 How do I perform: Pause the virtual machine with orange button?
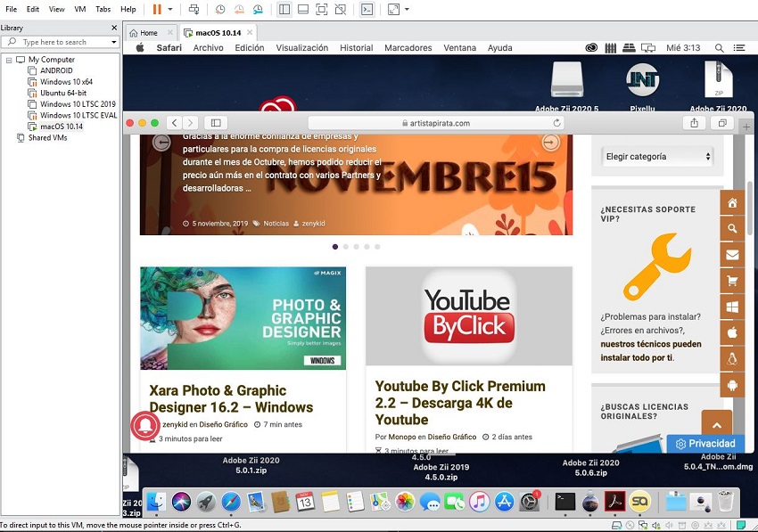[157, 9]
